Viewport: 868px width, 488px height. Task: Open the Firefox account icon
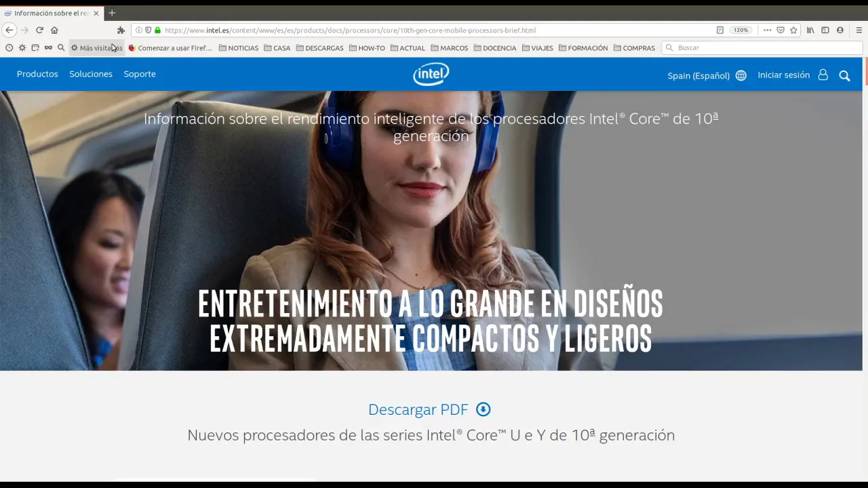(x=840, y=30)
